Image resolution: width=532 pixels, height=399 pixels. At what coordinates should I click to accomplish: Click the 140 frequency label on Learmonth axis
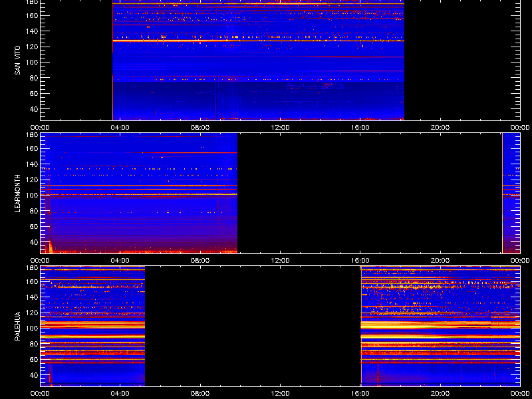click(33, 164)
